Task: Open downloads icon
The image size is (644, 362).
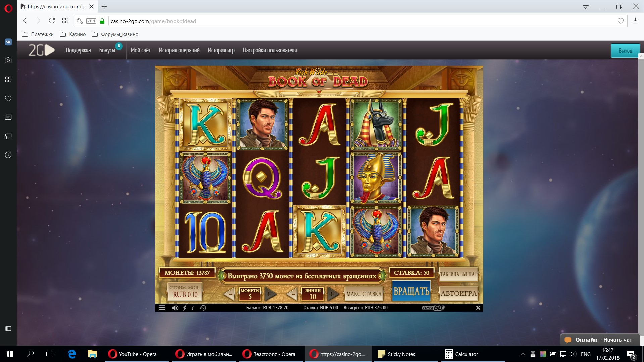Action: click(635, 21)
